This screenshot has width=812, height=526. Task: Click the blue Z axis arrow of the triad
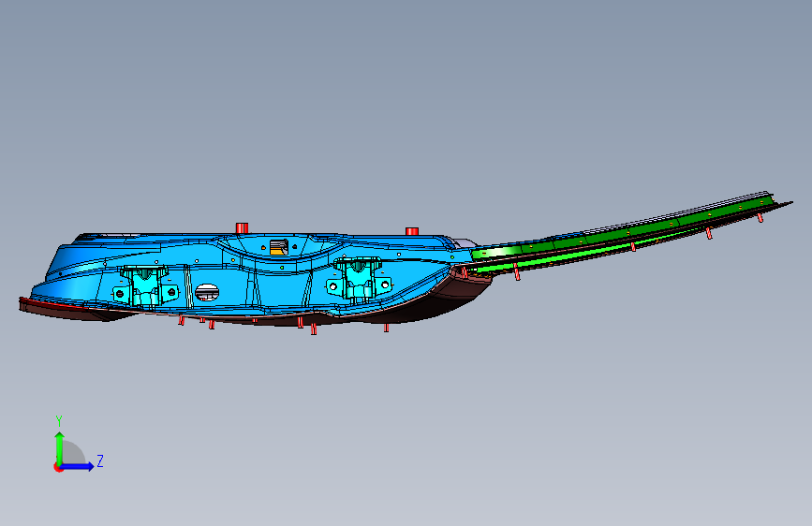click(x=78, y=466)
